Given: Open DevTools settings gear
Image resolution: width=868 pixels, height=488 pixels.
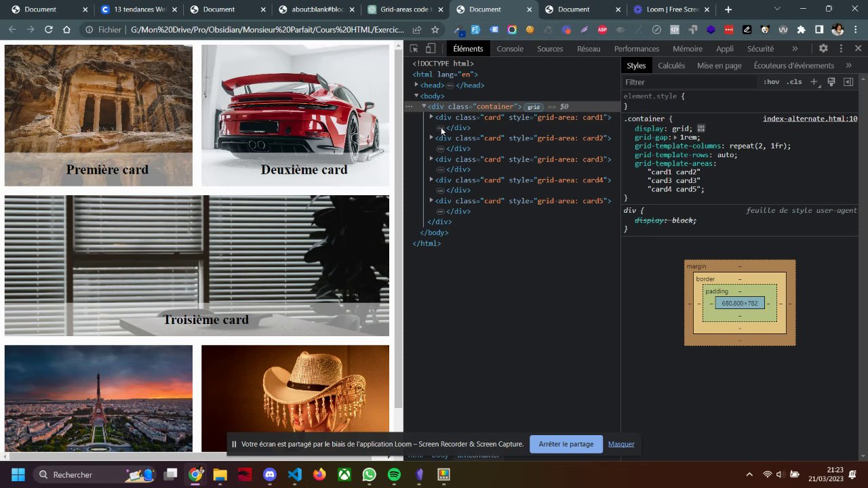Looking at the screenshot, I should [x=823, y=49].
